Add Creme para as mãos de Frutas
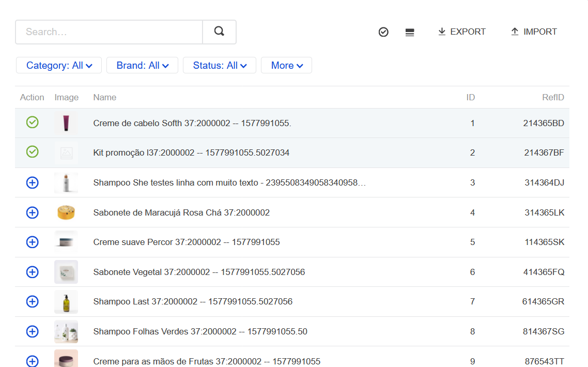Image resolution: width=588 pixels, height=367 pixels. coord(32,361)
